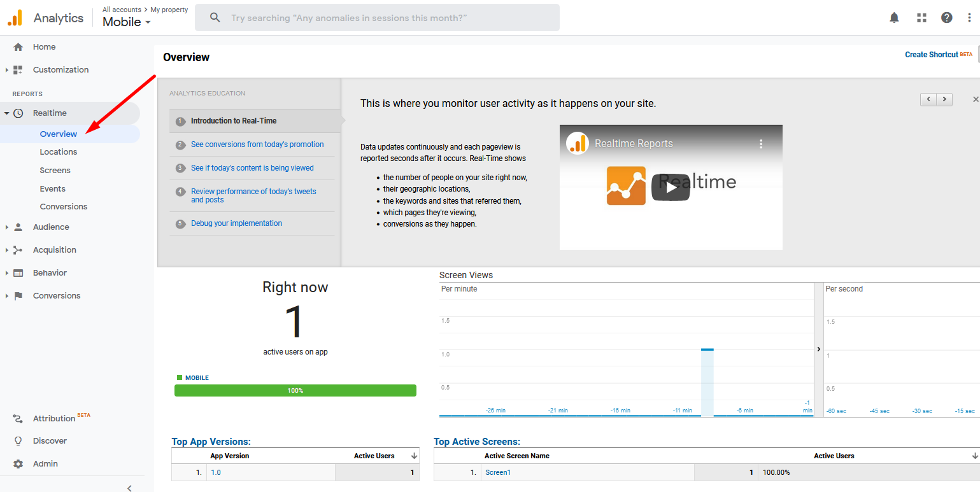The image size is (980, 492).
Task: Collapse the Realtime section
Action: 7,113
